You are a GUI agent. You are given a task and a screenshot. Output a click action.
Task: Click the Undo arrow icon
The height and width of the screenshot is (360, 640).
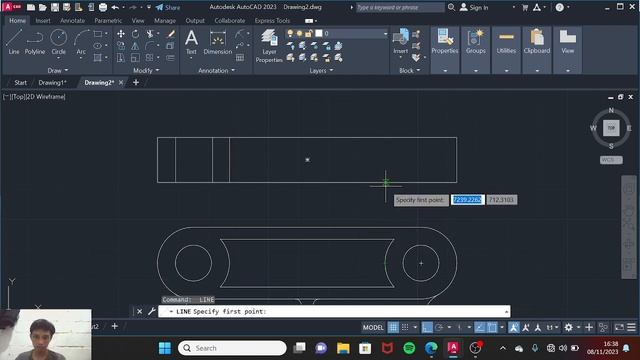(115, 7)
